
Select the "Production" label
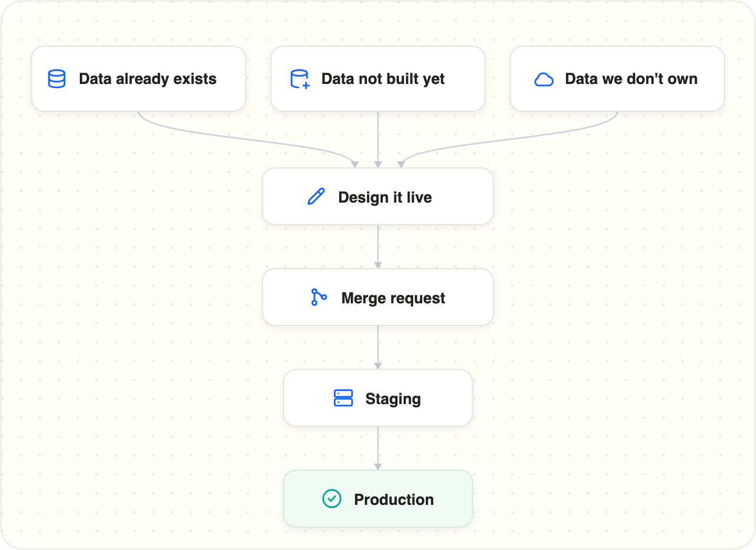[x=394, y=500]
